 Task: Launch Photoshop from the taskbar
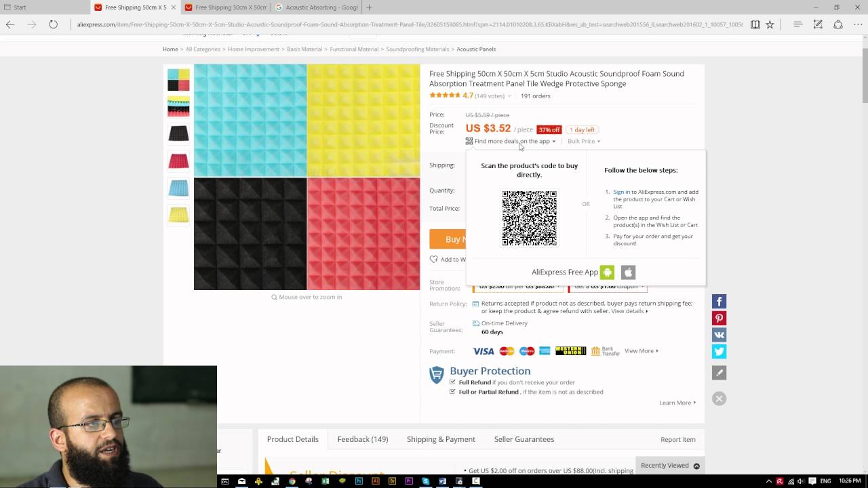pyautogui.click(x=359, y=481)
